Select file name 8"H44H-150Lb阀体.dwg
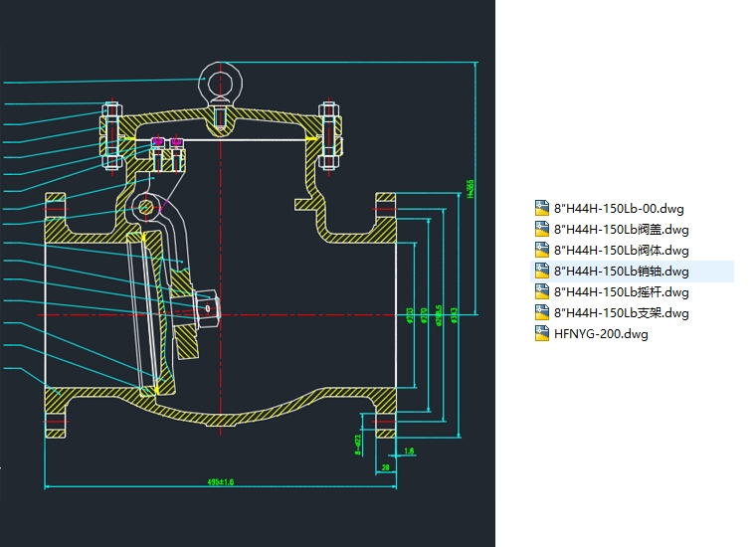Viewport: 756px width, 547px height. coord(621,251)
